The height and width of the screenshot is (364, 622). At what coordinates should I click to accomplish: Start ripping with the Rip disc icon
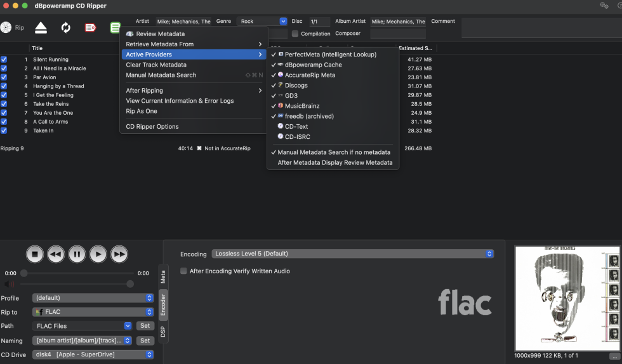pyautogui.click(x=6, y=27)
